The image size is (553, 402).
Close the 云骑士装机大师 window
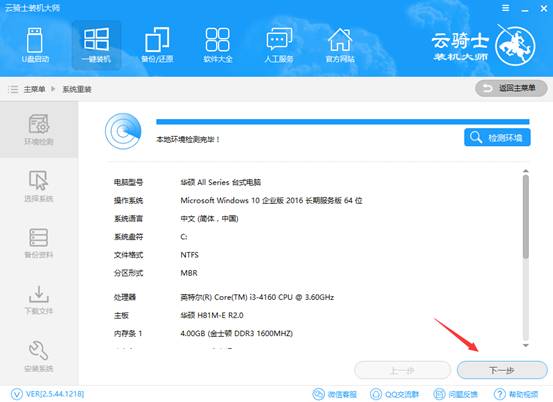tap(544, 8)
